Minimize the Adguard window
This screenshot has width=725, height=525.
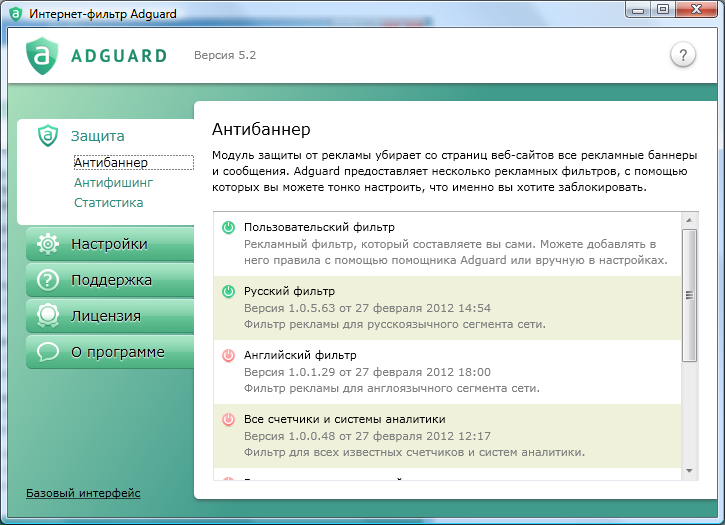638,9
